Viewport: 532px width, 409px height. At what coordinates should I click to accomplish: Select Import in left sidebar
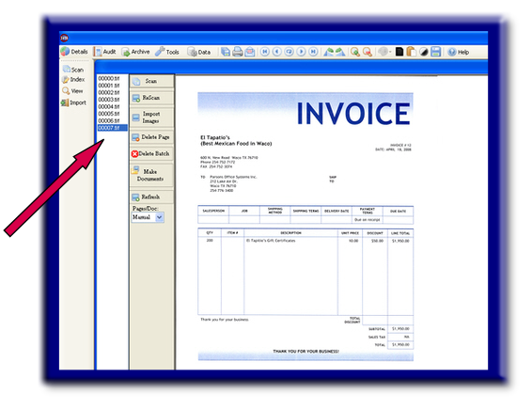(73, 102)
